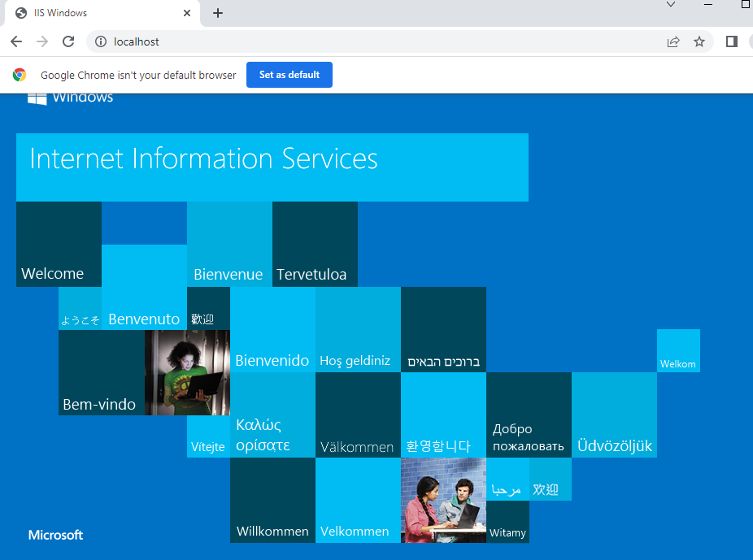753x560 pixels.
Task: Click the Welkom tile
Action: [678, 351]
